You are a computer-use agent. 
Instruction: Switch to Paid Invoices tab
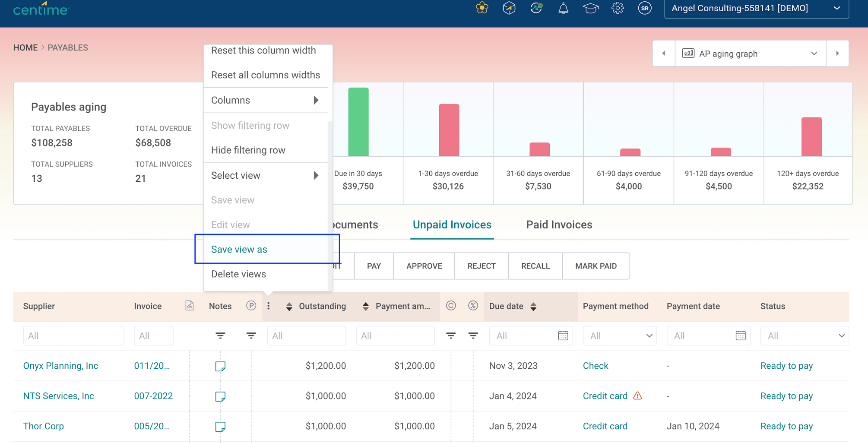click(x=559, y=225)
